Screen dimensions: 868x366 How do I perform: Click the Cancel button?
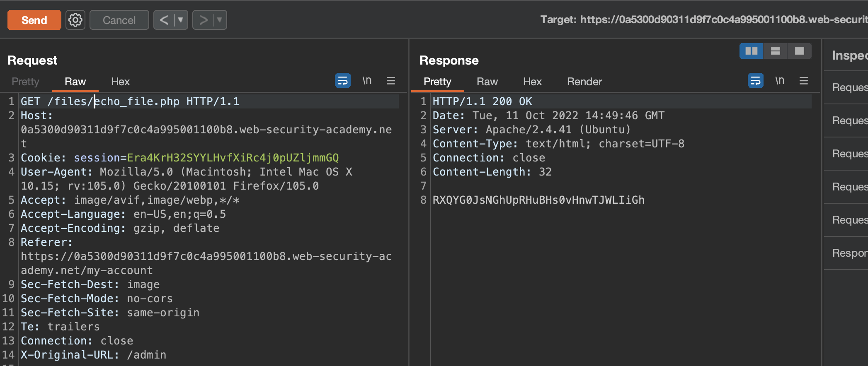click(x=119, y=20)
